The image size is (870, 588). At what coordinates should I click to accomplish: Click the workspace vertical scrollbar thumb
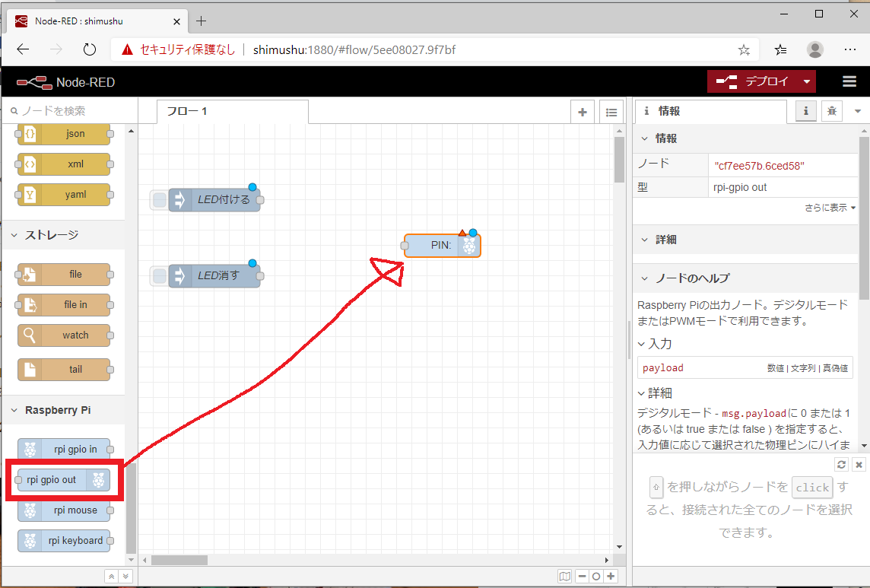click(619, 159)
